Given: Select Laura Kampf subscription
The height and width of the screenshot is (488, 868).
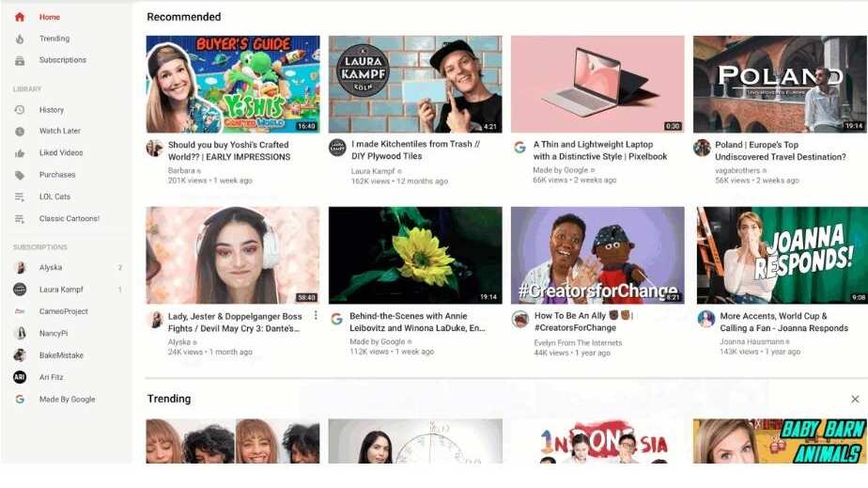Looking at the screenshot, I should click(61, 290).
